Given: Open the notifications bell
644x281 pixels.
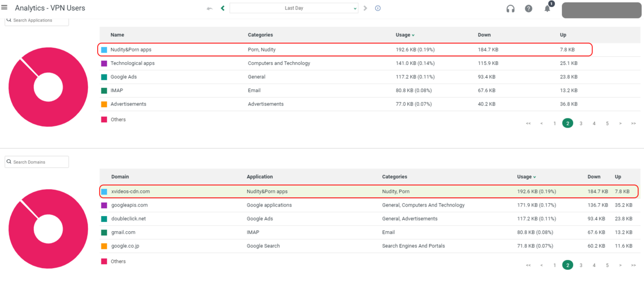Looking at the screenshot, I should click(x=547, y=9).
